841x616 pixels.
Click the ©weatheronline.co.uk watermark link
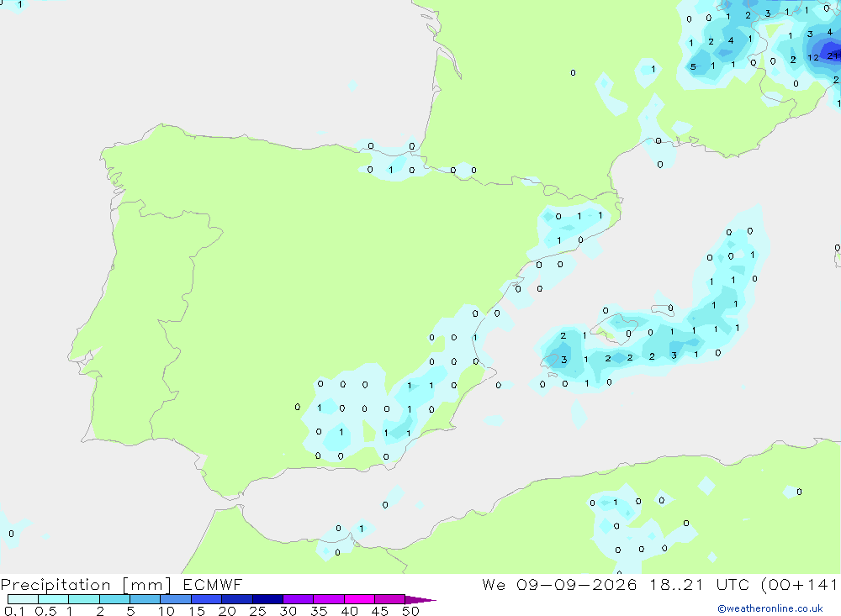(770, 608)
